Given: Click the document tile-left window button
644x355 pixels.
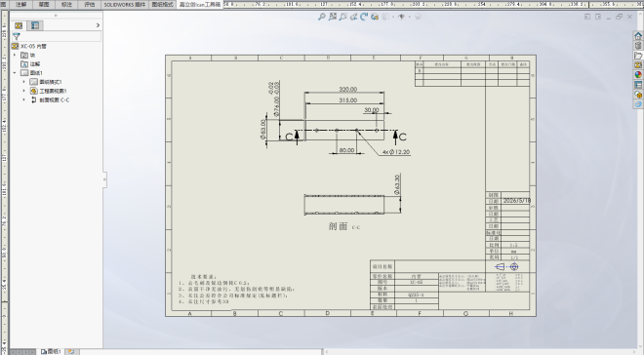Looking at the screenshot, I should pyautogui.click(x=587, y=17).
